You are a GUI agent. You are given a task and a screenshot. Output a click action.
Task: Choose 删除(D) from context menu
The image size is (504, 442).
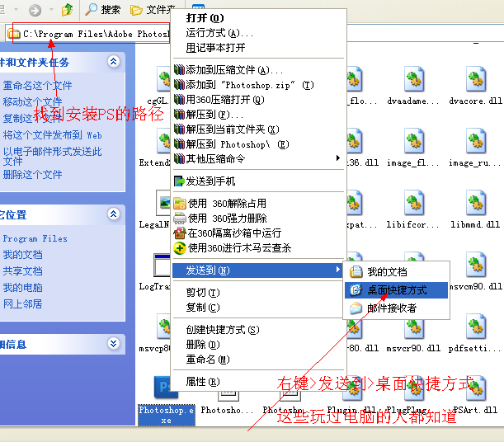(259, 345)
